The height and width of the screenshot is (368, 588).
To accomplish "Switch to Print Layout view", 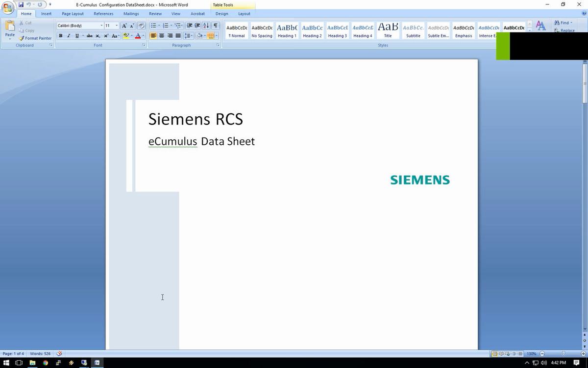I will coord(494,353).
